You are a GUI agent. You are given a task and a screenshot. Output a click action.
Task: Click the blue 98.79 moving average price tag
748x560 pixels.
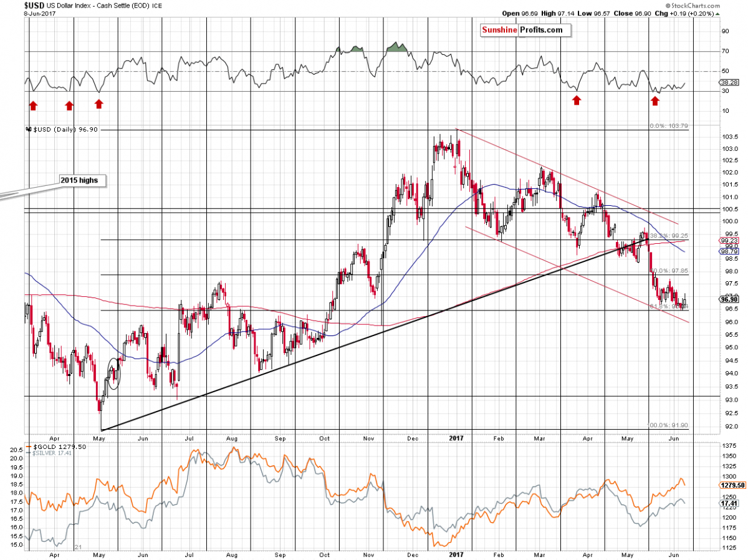[x=729, y=251]
